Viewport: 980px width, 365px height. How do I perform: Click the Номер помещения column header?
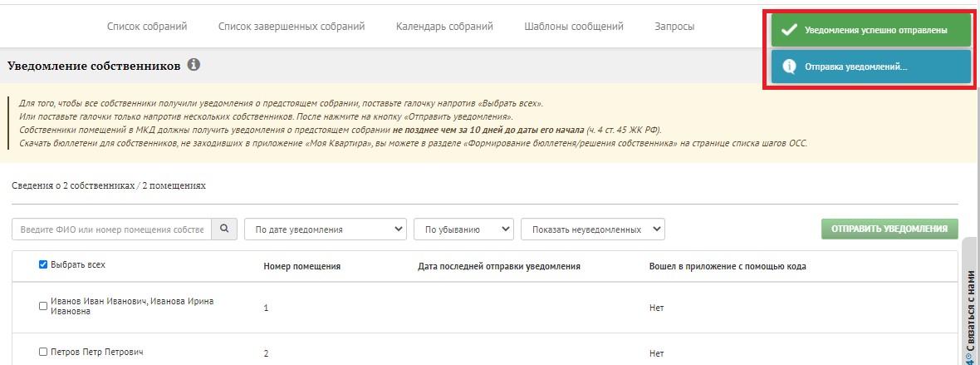301,266
